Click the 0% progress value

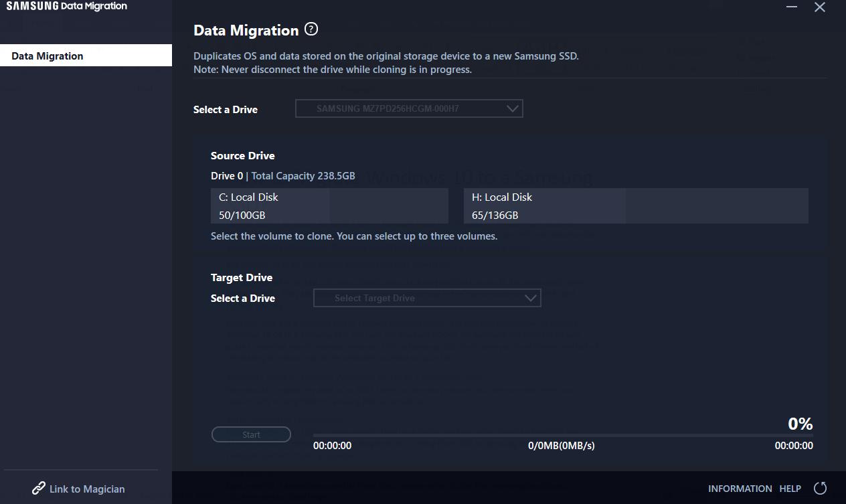(x=800, y=424)
